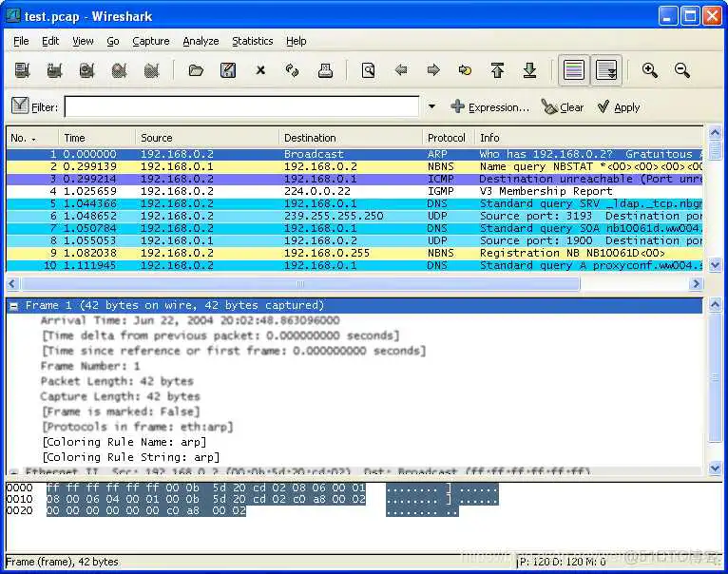Open the Find packet tool
The image size is (728, 574).
pos(368,70)
